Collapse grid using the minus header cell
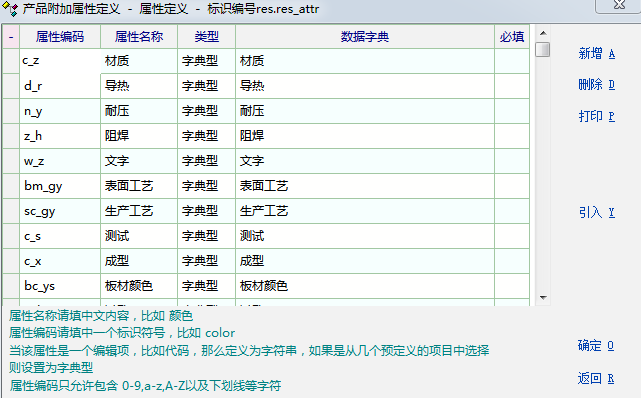 pos(11,37)
